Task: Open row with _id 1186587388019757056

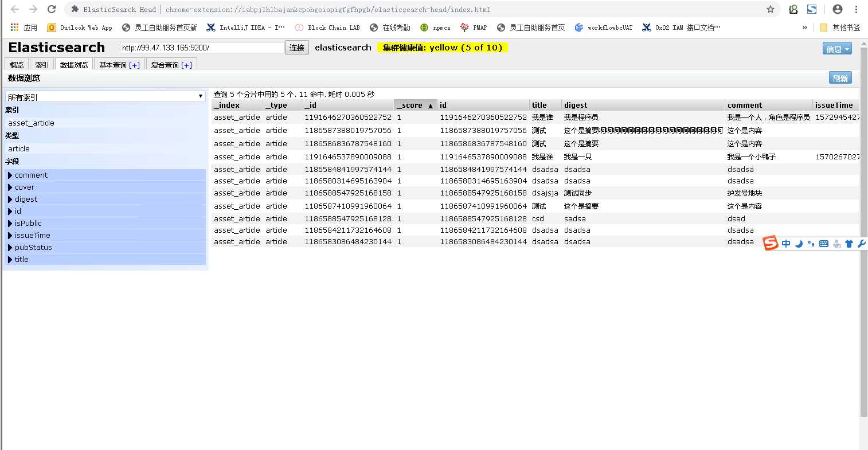Action: click(535, 130)
